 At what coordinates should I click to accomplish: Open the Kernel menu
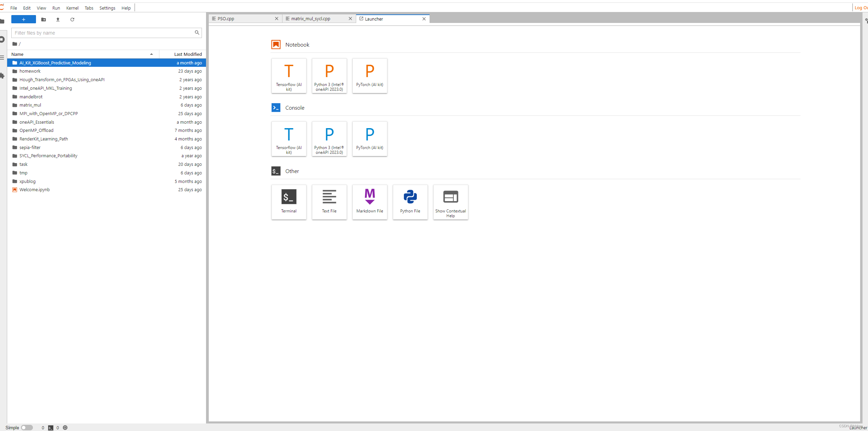point(72,8)
